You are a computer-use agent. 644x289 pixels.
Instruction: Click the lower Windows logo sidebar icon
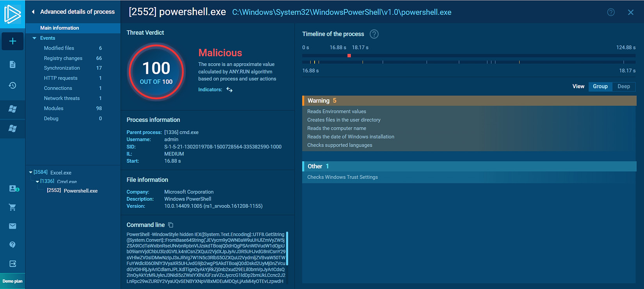[x=12, y=128]
